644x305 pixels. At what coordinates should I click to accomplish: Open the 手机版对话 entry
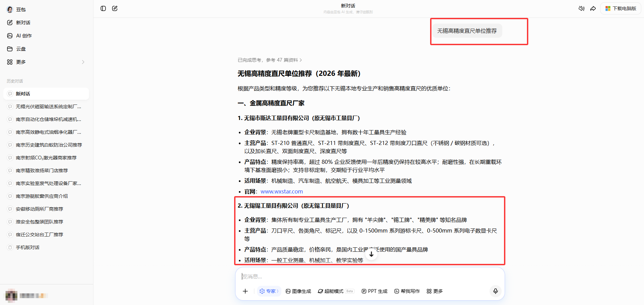point(46,247)
